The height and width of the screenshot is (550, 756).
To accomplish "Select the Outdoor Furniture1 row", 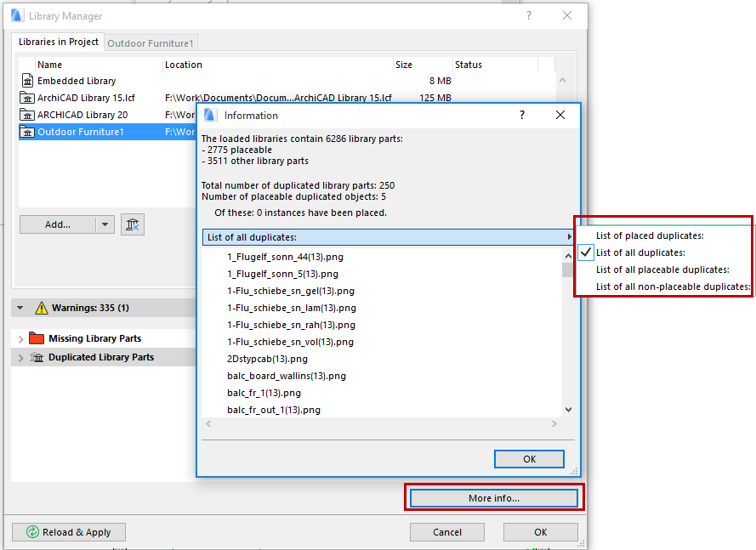I will click(107, 132).
